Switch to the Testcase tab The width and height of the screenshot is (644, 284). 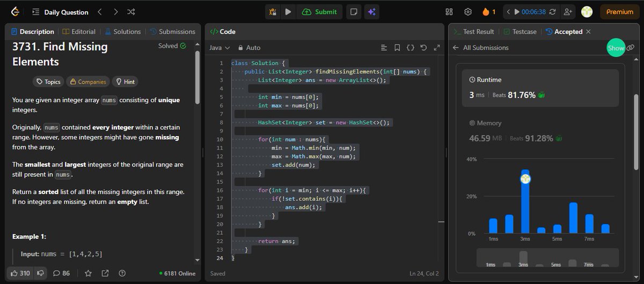point(519,32)
